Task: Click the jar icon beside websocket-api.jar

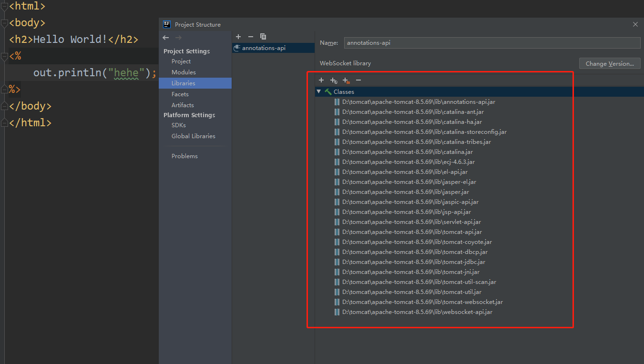Action: (337, 312)
